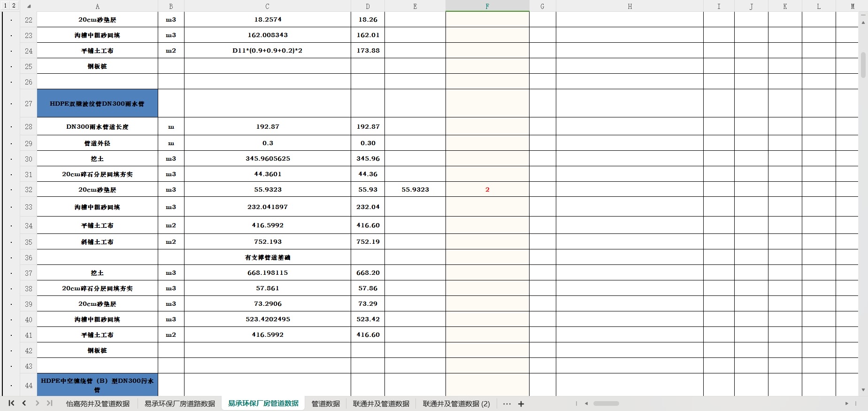Viewport: 868px width, 411px height.
Task: Select cell DN300雨水管道长度
Action: (x=98, y=127)
